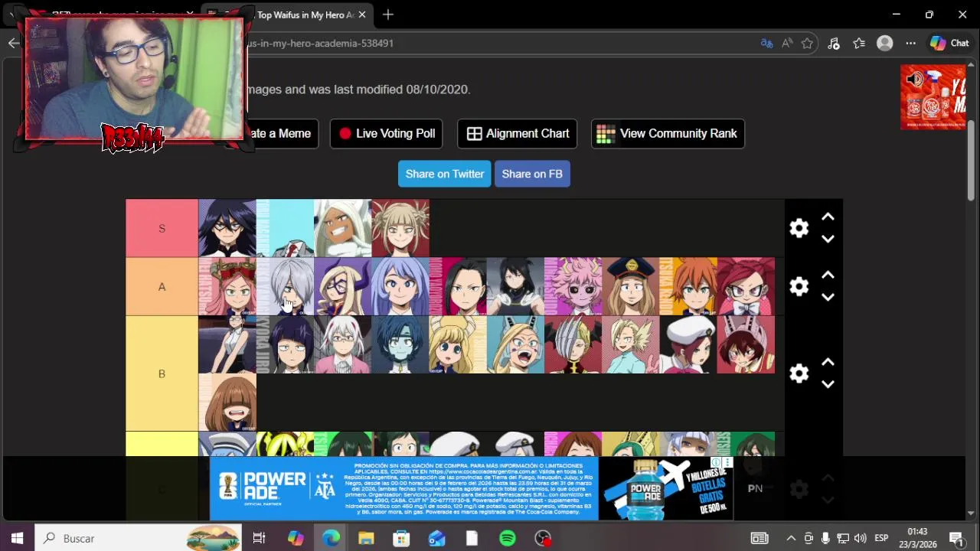View Community Rank

coord(668,133)
